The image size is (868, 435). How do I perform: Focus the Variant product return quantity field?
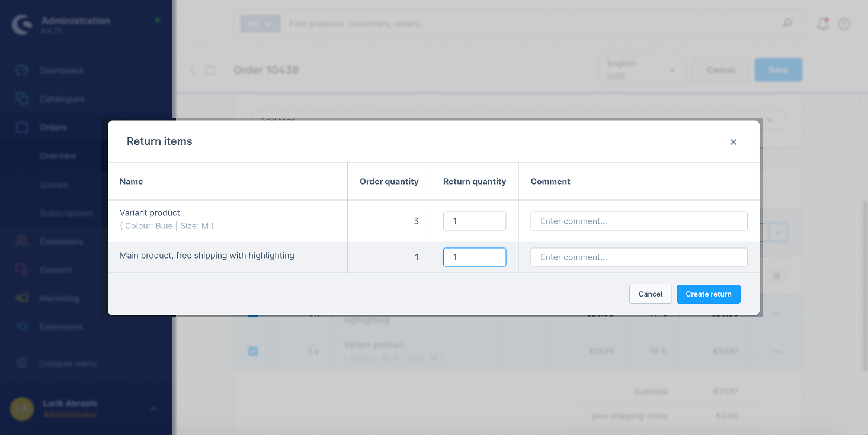(474, 221)
